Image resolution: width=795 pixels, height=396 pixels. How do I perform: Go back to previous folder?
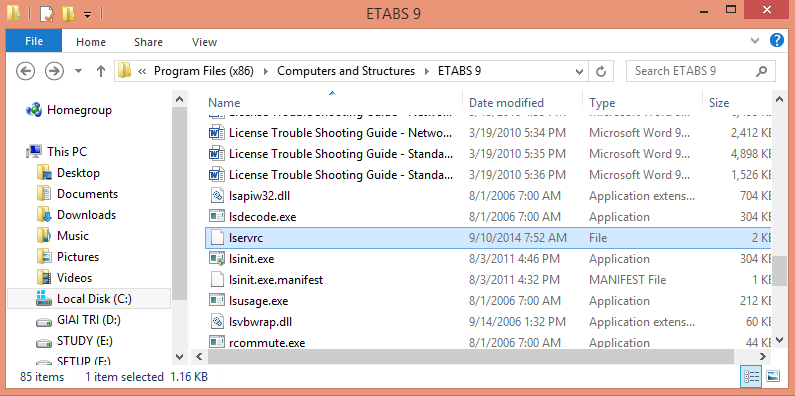pyautogui.click(x=25, y=71)
